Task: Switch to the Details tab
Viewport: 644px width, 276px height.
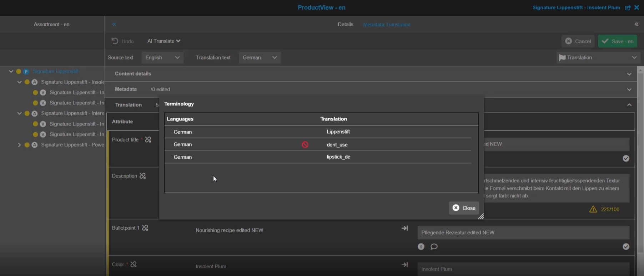Action: [345, 24]
